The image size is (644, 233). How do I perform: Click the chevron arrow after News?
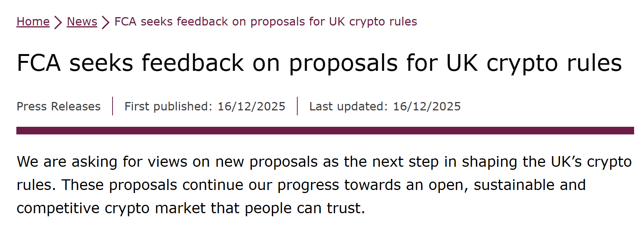[x=106, y=22]
